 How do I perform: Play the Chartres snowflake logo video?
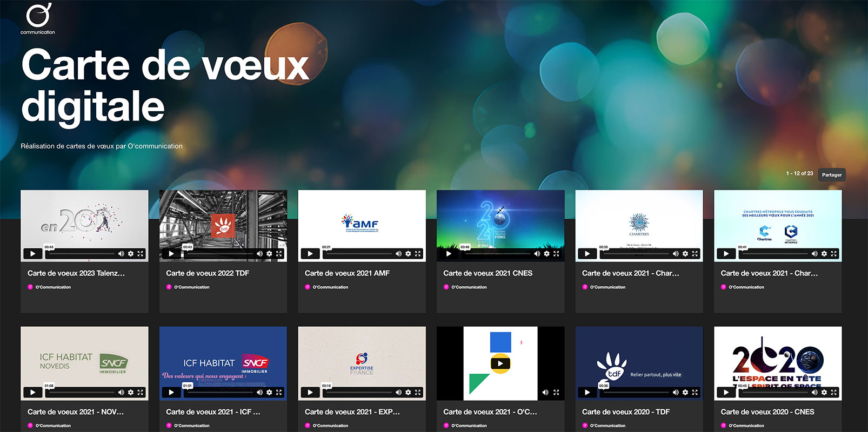[587, 254]
